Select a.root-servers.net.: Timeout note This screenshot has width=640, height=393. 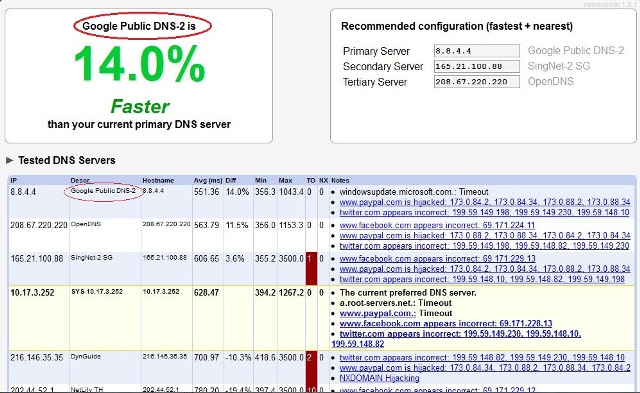pos(396,303)
